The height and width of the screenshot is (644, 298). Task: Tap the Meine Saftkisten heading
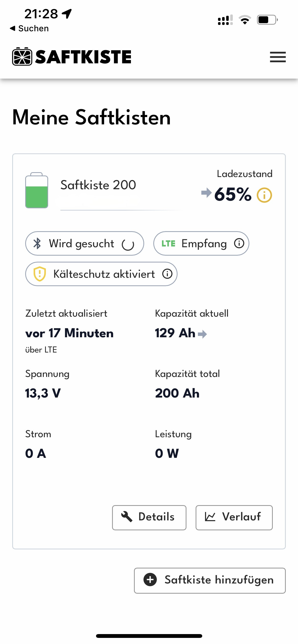pos(91,117)
